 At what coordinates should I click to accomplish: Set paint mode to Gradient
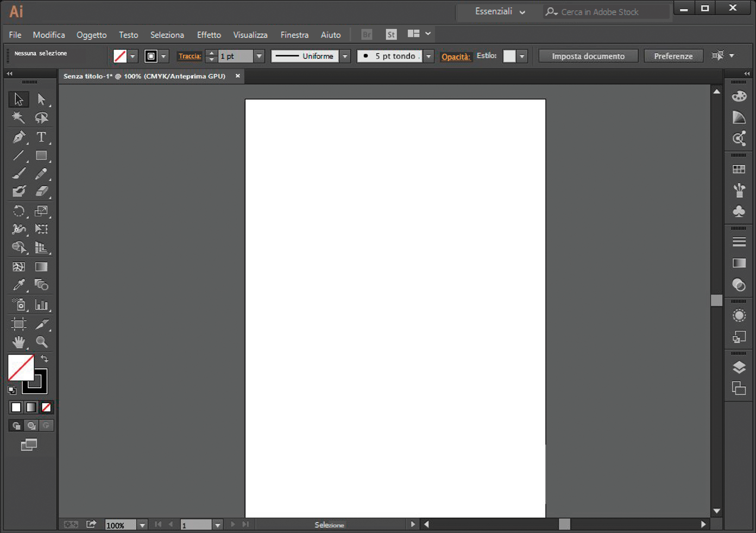pyautogui.click(x=31, y=407)
